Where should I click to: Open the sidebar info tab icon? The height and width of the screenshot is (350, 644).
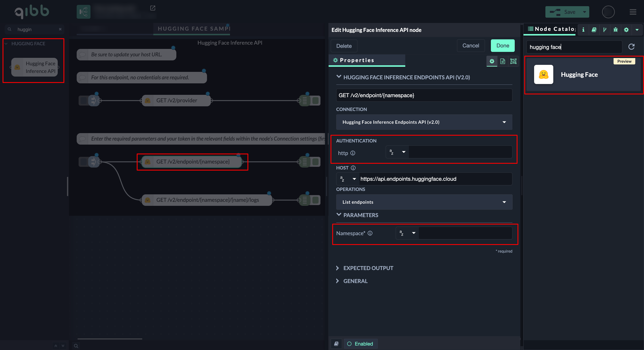[583, 30]
